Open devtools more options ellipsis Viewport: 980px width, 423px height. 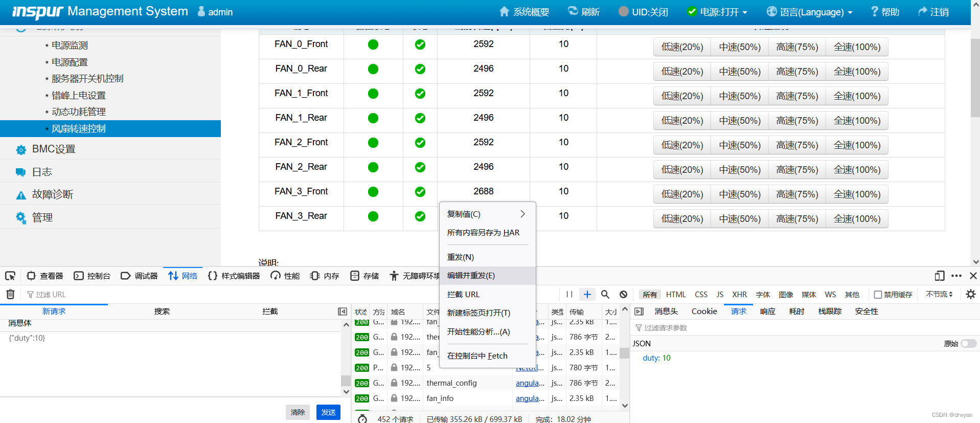[956, 276]
